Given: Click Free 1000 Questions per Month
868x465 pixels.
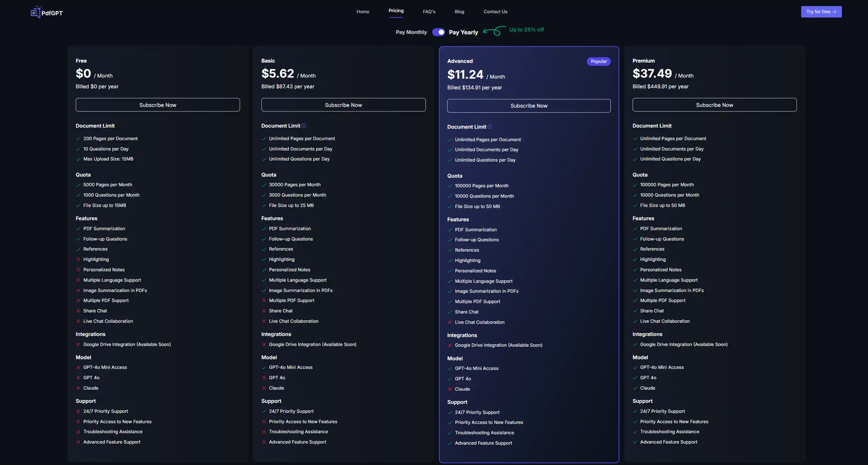Looking at the screenshot, I should (111, 195).
